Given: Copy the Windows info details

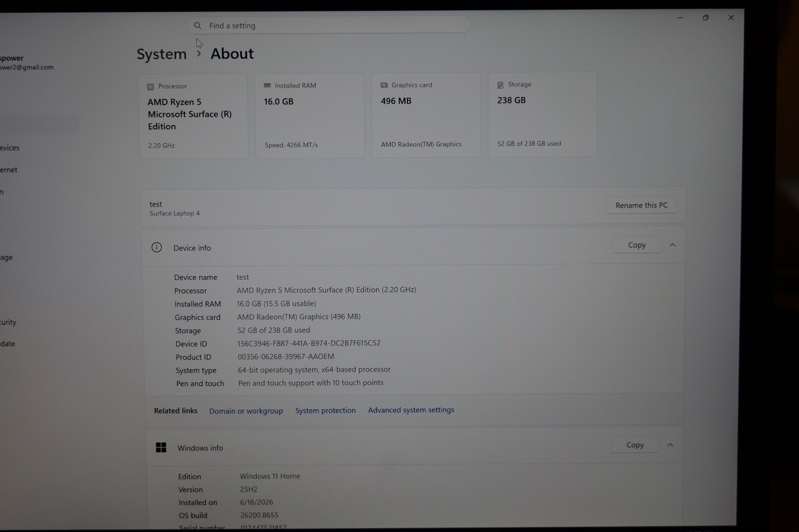Looking at the screenshot, I should 635,445.
